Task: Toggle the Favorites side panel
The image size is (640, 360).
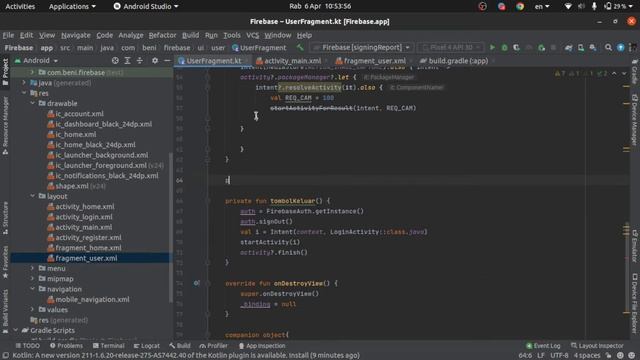Action: pyautogui.click(x=5, y=262)
